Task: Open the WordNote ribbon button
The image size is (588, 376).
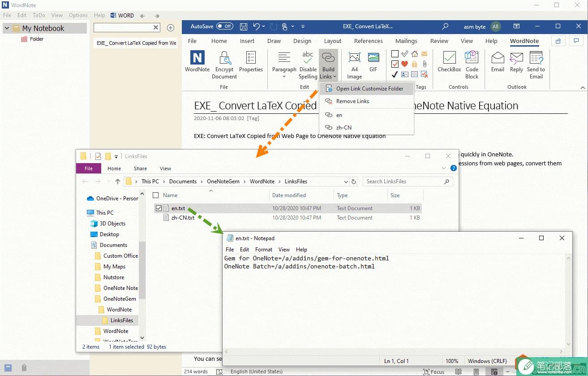Action: (197, 62)
